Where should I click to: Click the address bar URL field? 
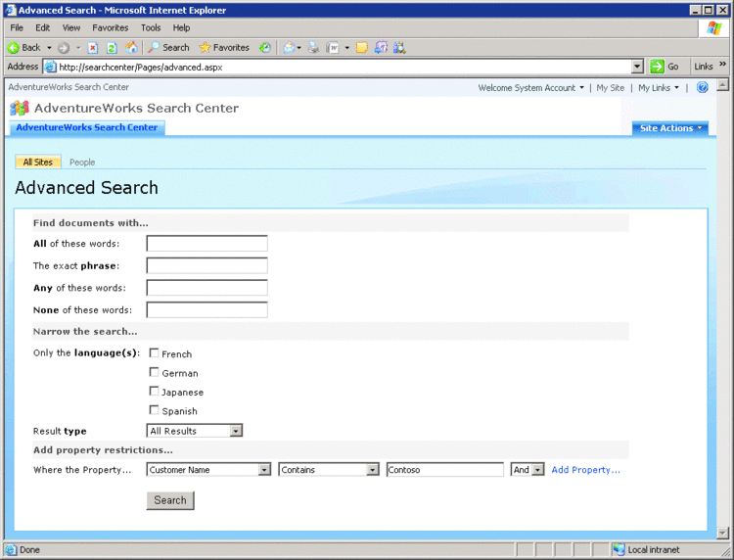click(344, 67)
